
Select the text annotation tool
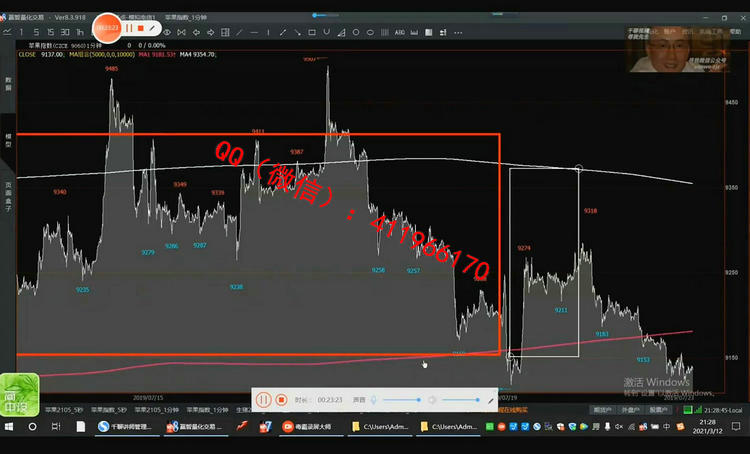tap(399, 33)
